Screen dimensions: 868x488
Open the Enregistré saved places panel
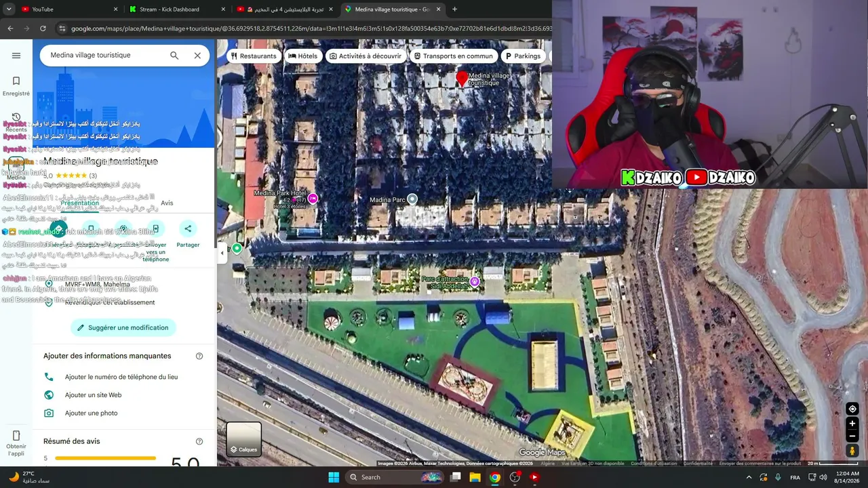tap(16, 86)
